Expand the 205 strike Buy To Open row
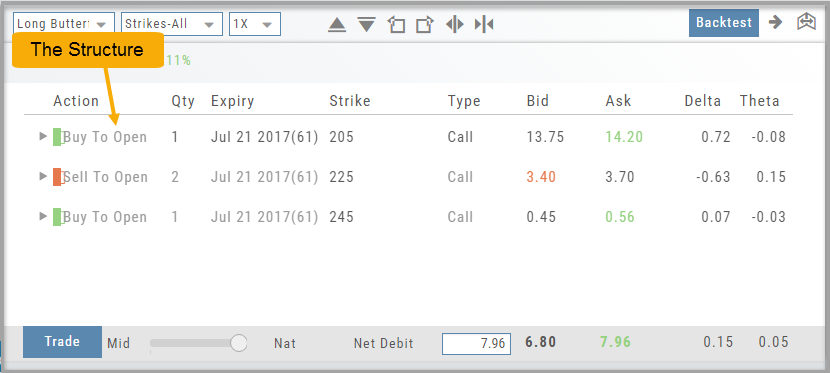This screenshot has width=830, height=373. [43, 137]
